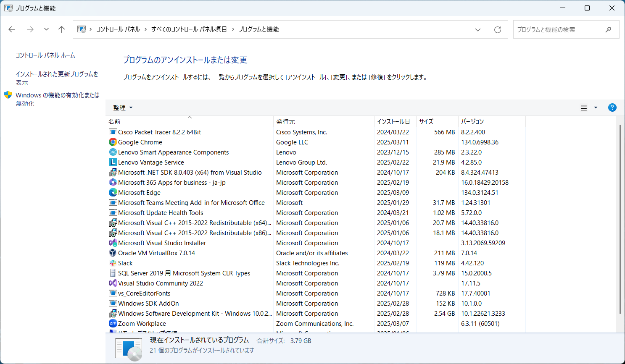Click the control panel icon in address bar

(82, 29)
